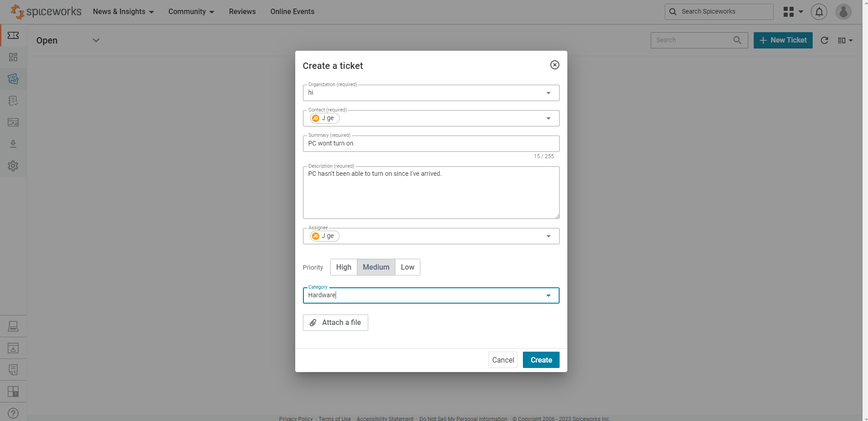Viewport: 868px width, 421px height.
Task: Open the Knowledge Base sidebar icon
Action: tap(13, 101)
